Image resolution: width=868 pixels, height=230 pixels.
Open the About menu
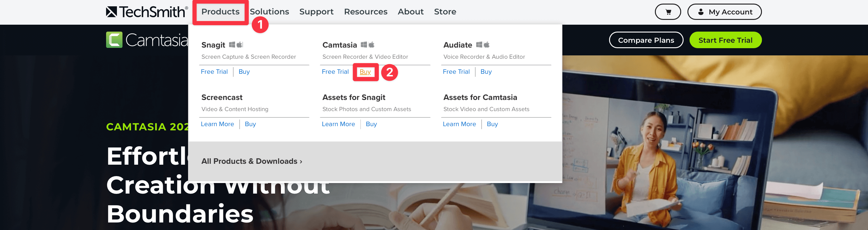(410, 12)
